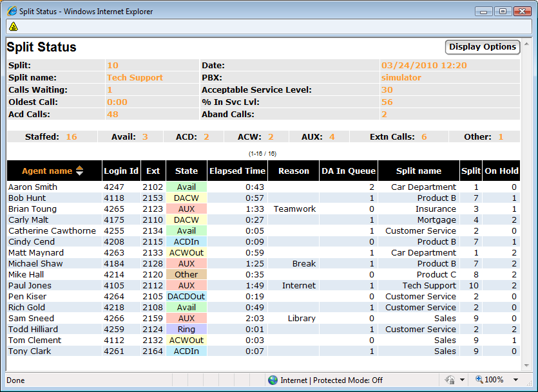The height and width of the screenshot is (392, 538).
Task: Select agent Paul Jones
Action: click(x=30, y=286)
